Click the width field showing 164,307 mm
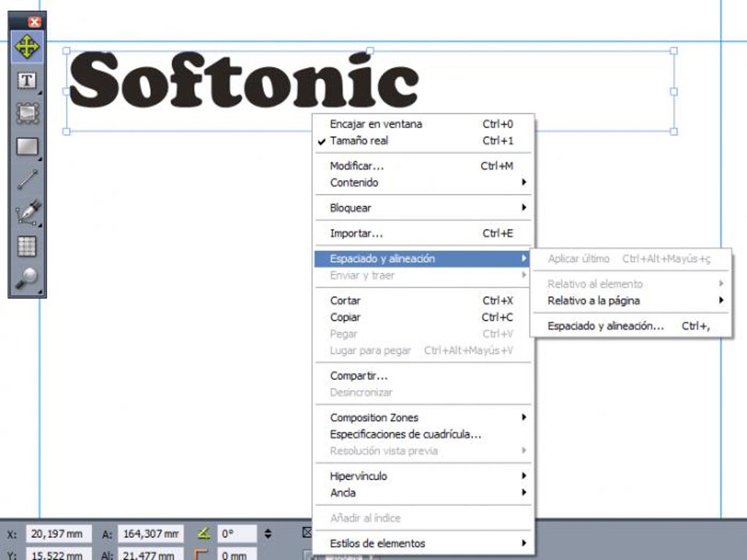Viewport: 747px width, 560px height. tap(151, 534)
